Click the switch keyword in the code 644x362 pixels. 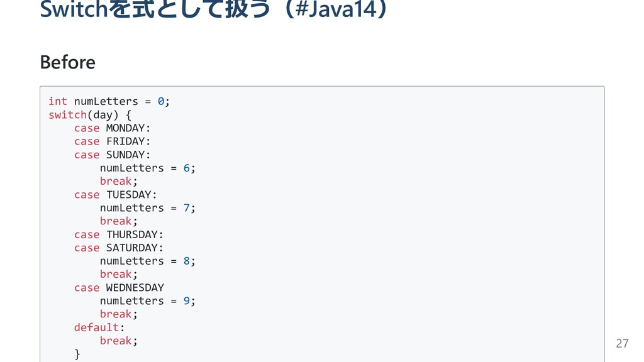[68, 114]
